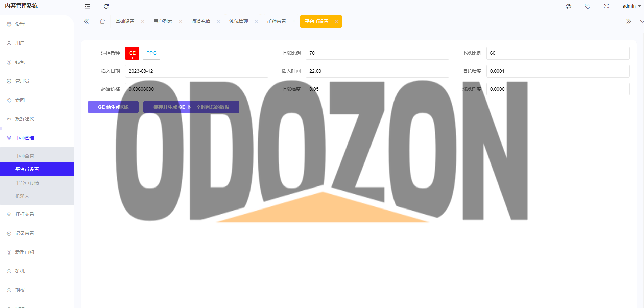Screen dimensions: 644x308
Task: Expand 用户 sidebar menu
Action: click(x=37, y=43)
